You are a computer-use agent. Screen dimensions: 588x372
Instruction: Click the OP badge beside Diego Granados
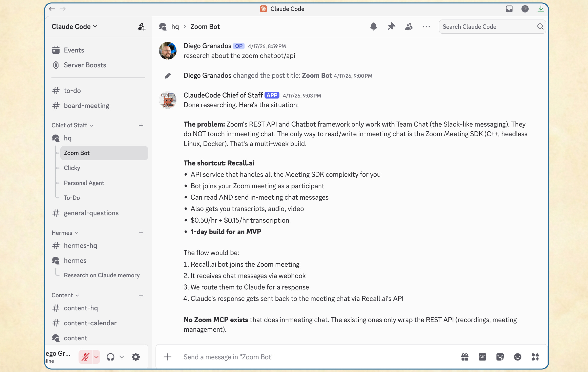point(239,46)
